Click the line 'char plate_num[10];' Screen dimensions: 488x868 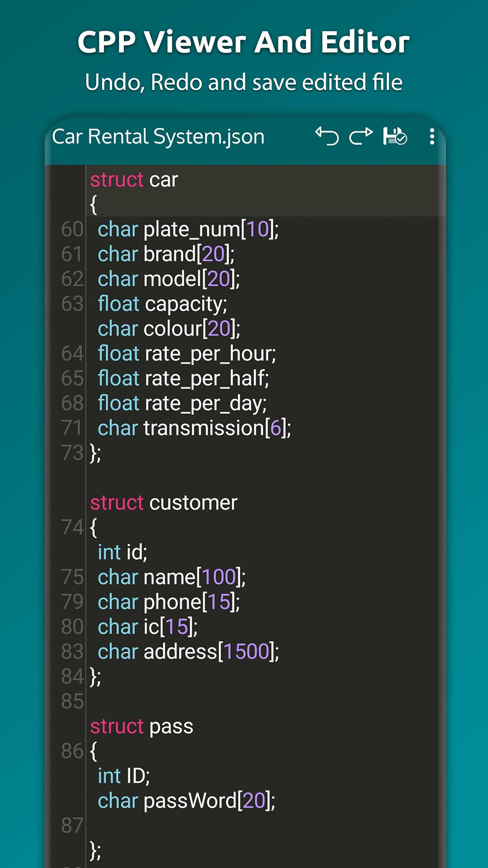[188, 229]
